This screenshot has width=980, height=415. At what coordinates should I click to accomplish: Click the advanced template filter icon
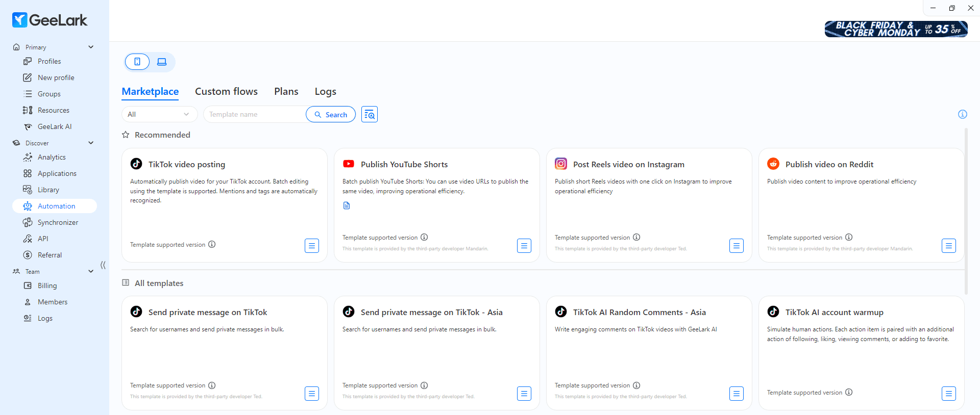[369, 114]
